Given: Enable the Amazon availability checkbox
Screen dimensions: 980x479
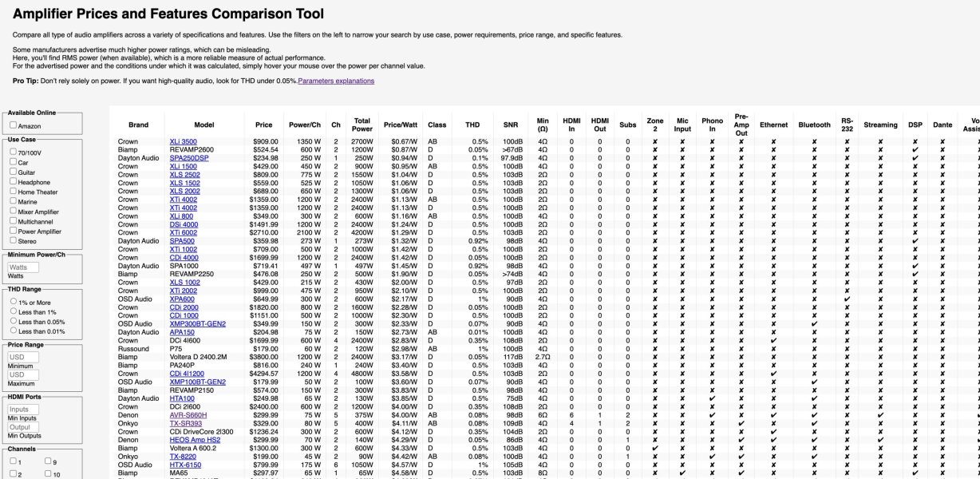Looking at the screenshot, I should (14, 125).
